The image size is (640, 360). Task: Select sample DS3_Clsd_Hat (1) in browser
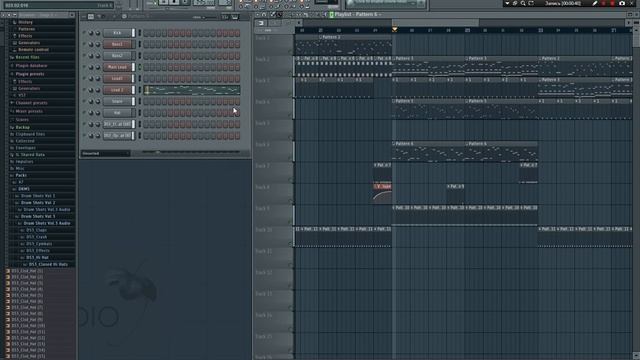coord(27,271)
